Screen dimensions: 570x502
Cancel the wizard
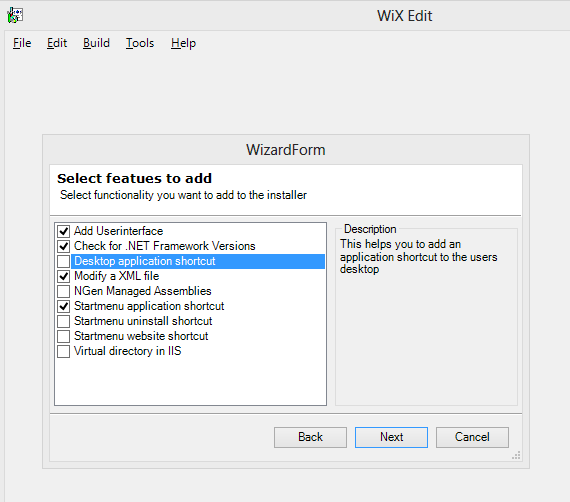tap(472, 437)
